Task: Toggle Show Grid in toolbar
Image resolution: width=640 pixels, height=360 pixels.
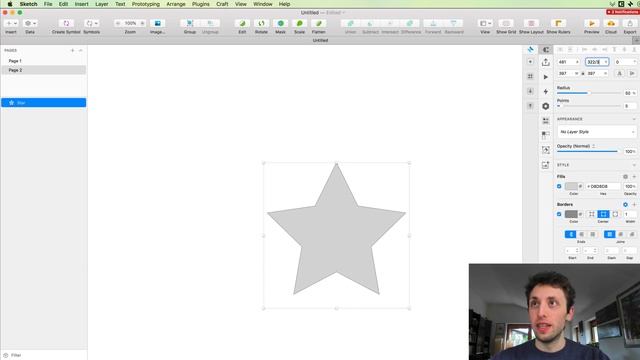Action: (x=506, y=24)
